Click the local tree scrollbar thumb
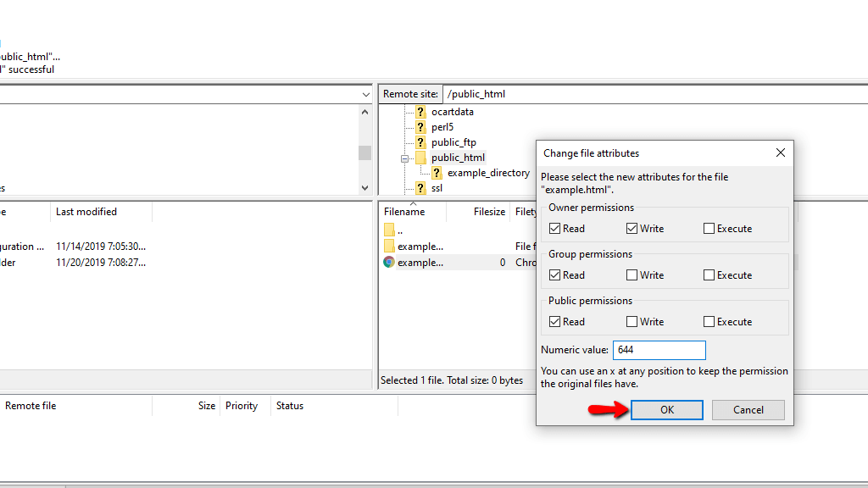The height and width of the screenshot is (488, 868). click(x=364, y=152)
